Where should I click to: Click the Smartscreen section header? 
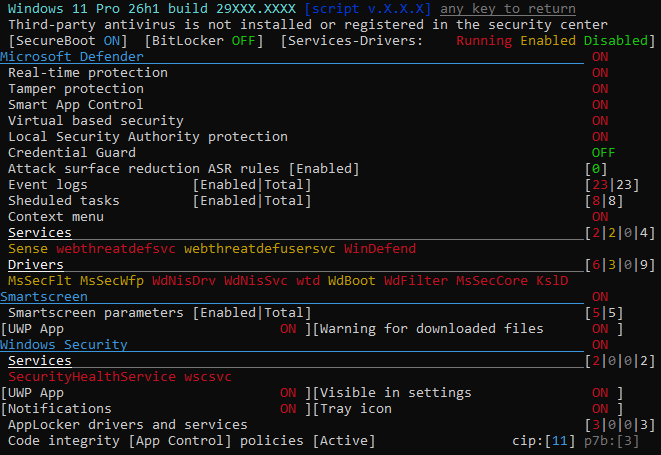point(44,296)
